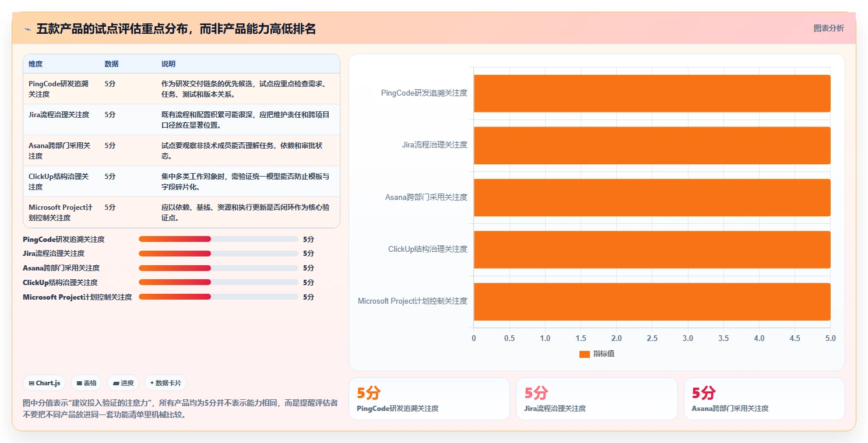Viewport: 868px width, 443px height.
Task: Toggle the 指标值 legend item
Action: click(x=597, y=354)
